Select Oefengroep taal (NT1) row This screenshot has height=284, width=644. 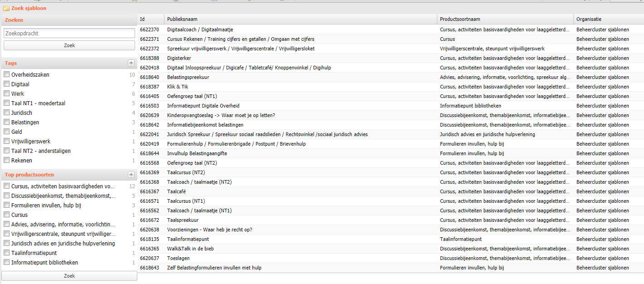pyautogui.click(x=391, y=96)
